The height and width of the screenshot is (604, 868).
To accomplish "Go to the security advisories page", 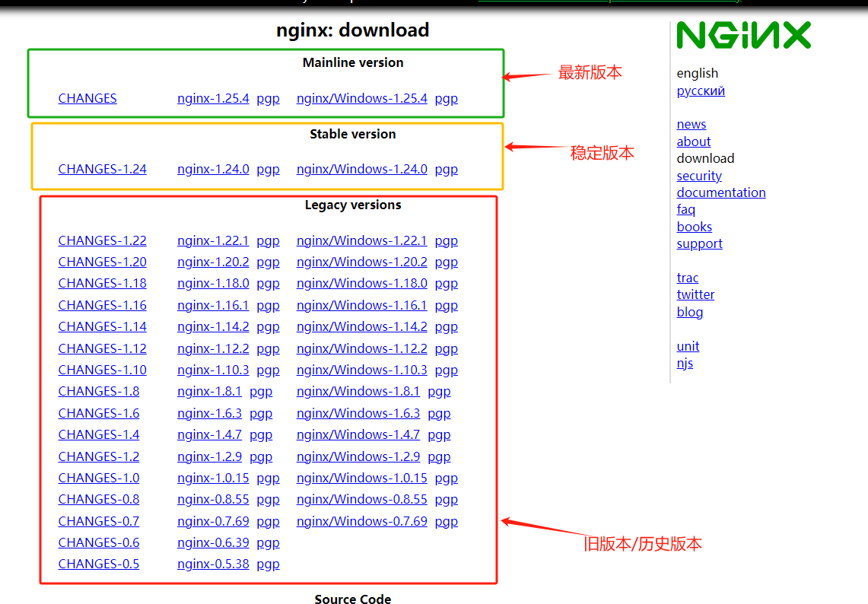I will (699, 176).
